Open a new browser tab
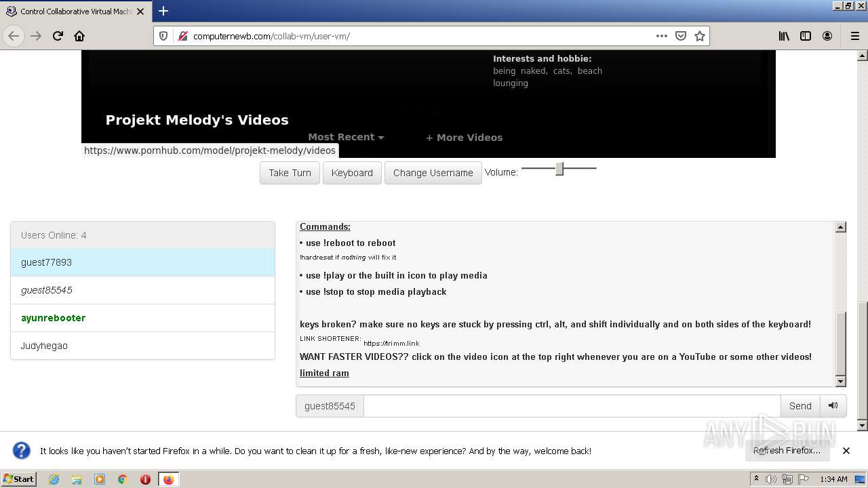 163,11
